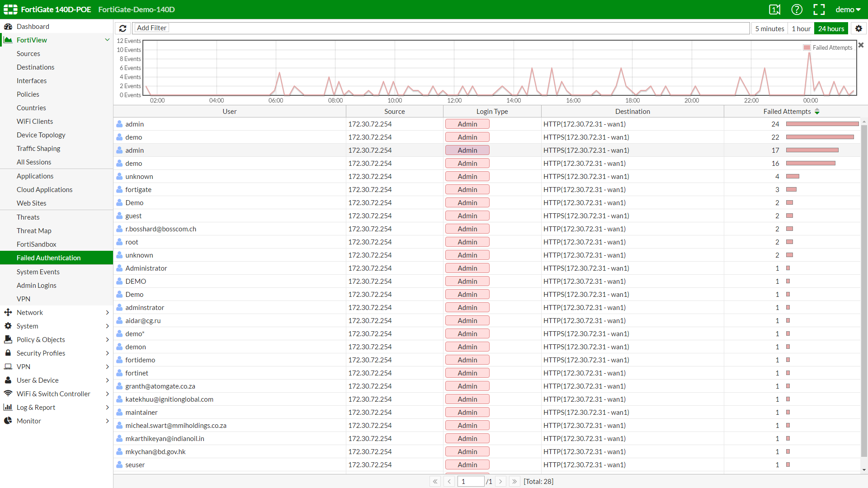
Task: Click the refresh icon beside Add Filter
Action: 123,28
